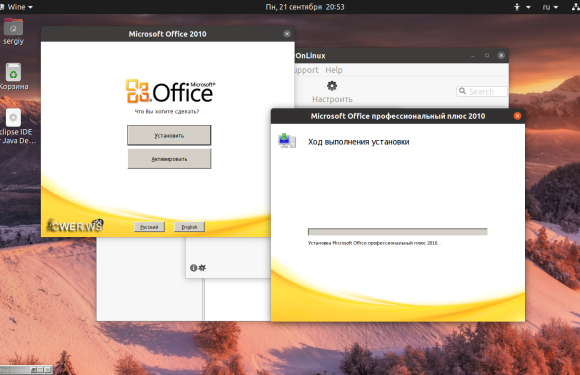Viewport: 580px width, 375px height.
Task: Click the minimized window strip at bottom left
Action: pyautogui.click(x=26, y=369)
